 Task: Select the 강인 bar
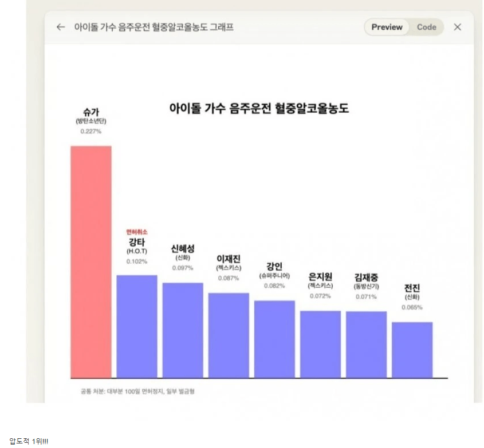[x=274, y=339]
